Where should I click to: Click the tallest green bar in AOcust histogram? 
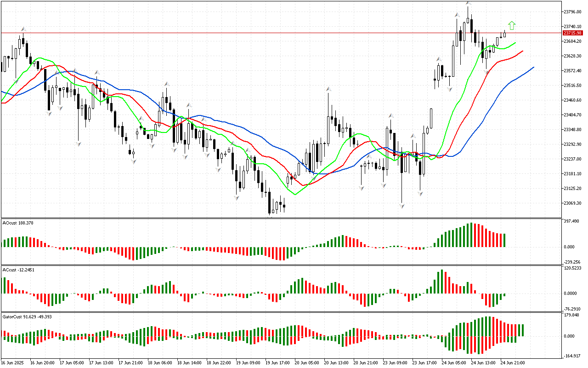(470, 235)
